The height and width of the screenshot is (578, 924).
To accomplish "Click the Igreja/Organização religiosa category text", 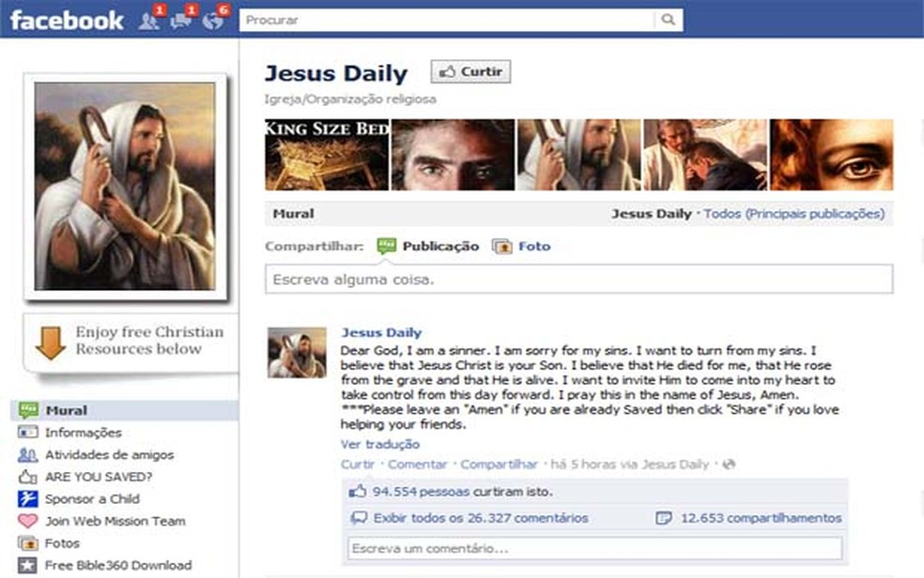I will [350, 99].
